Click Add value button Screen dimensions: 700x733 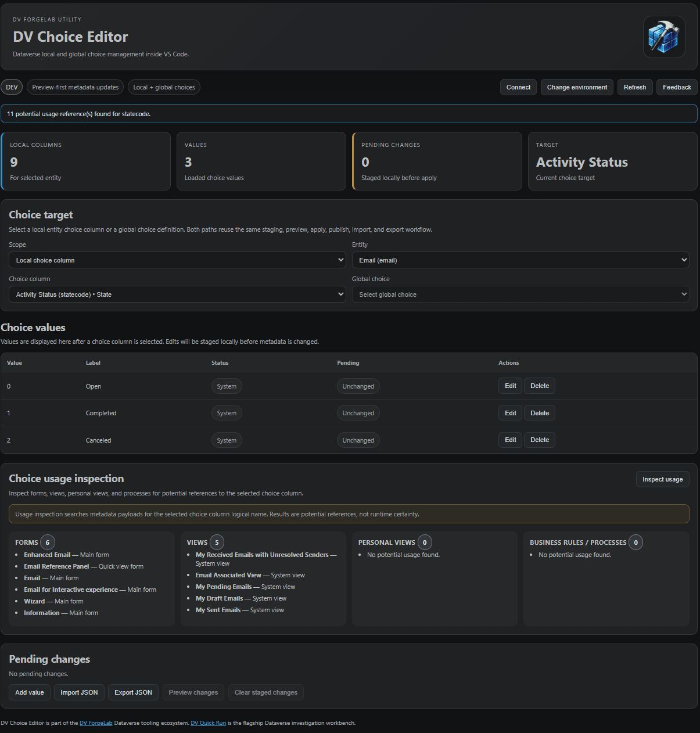click(x=30, y=692)
